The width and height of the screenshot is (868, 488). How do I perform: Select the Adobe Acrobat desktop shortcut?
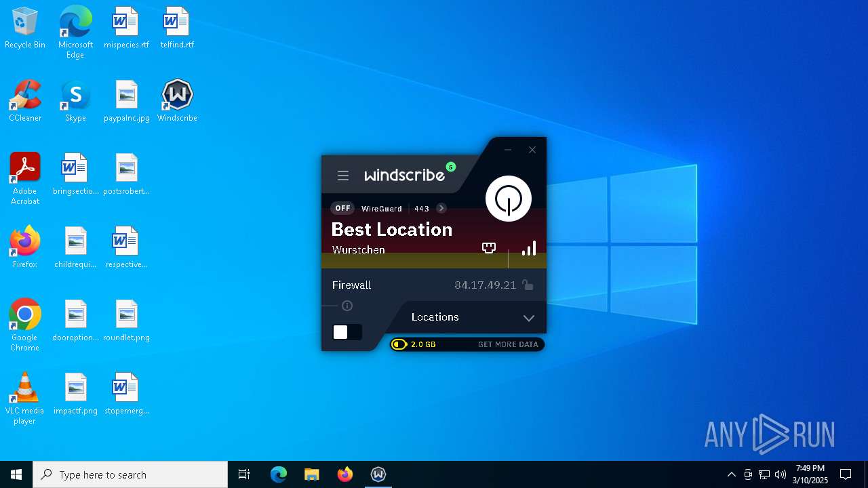click(25, 179)
